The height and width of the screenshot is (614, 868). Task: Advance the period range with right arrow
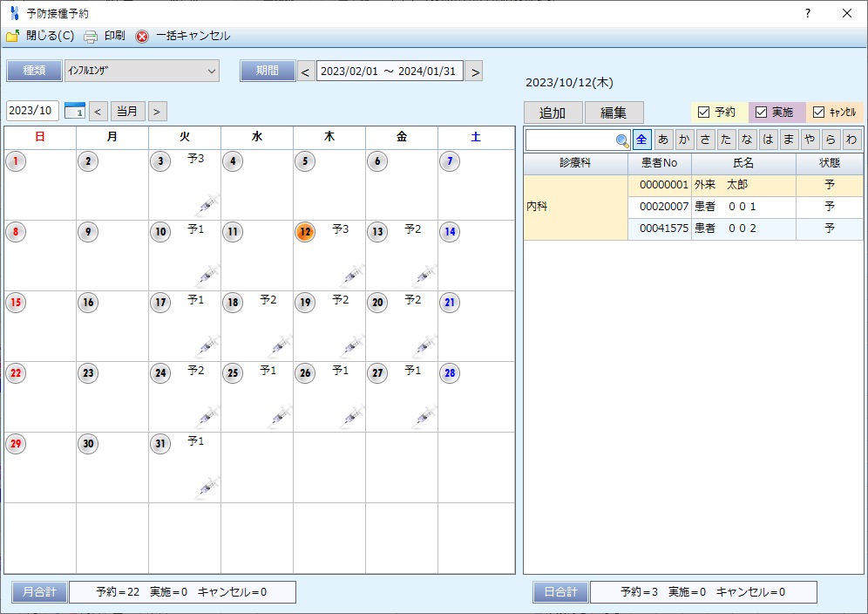pyautogui.click(x=475, y=72)
